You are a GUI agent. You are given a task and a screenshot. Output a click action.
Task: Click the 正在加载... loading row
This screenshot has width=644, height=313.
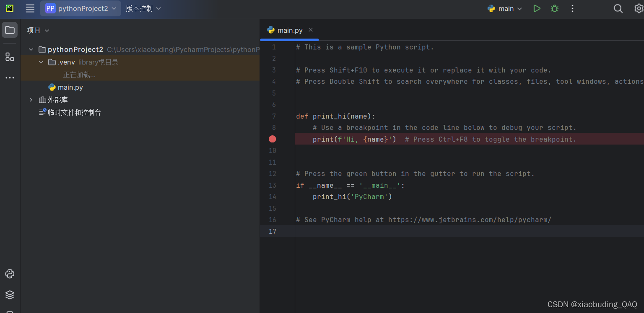coord(79,75)
